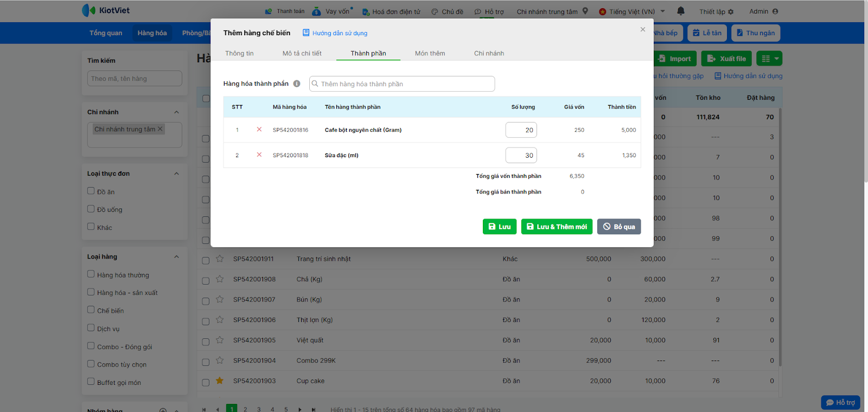
Task: Select the row checkbox for SP542001908
Action: 206,281
